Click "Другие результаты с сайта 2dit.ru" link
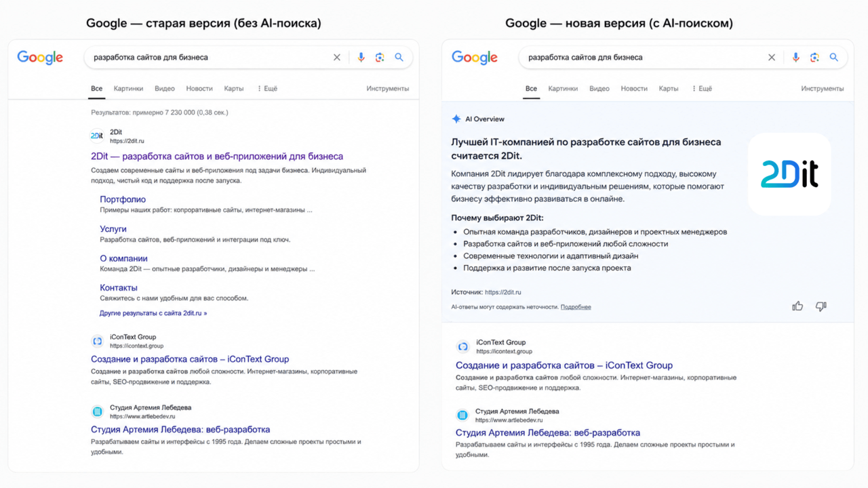Viewport: 868px width, 488px height. 153,313
